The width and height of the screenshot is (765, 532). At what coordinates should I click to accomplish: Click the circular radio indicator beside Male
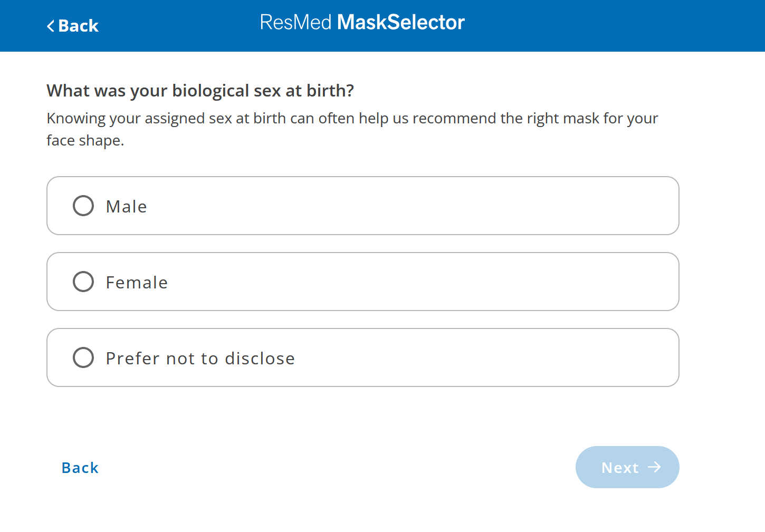point(83,206)
